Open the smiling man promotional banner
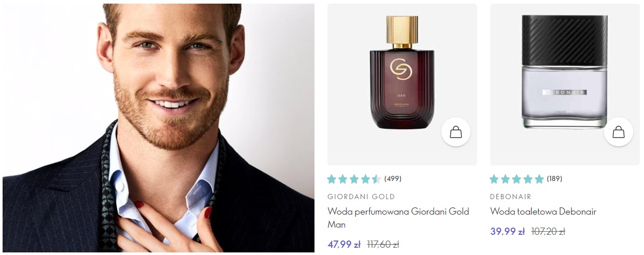 pos(159,128)
